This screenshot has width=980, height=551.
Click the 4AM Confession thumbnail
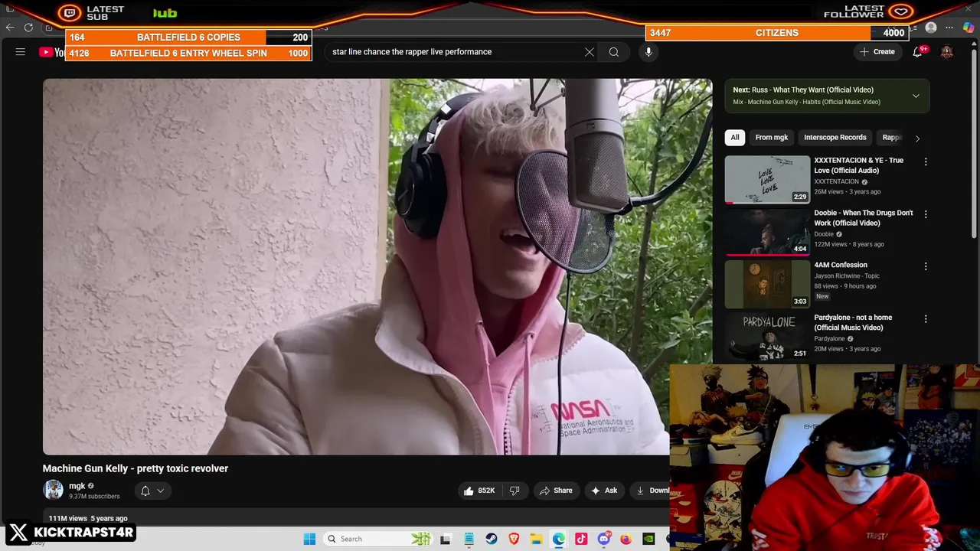[767, 284]
